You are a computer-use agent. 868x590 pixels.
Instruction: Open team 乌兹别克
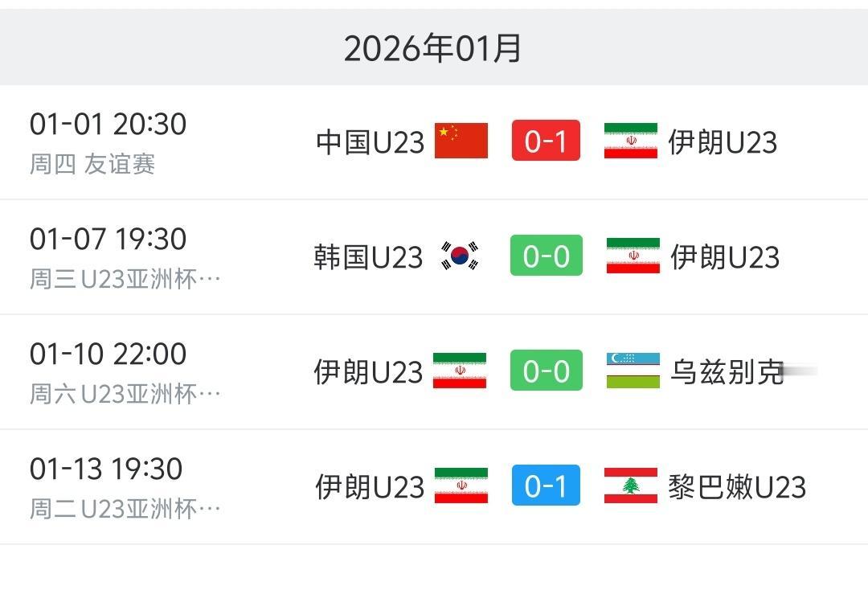[x=726, y=371]
